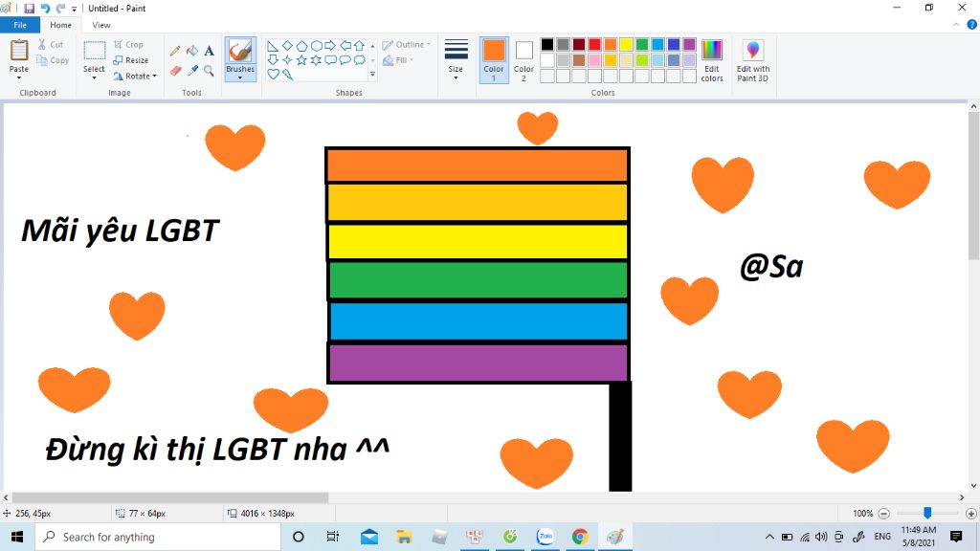Choose the six-point star shape
The height and width of the screenshot is (551, 980).
pos(316,60)
